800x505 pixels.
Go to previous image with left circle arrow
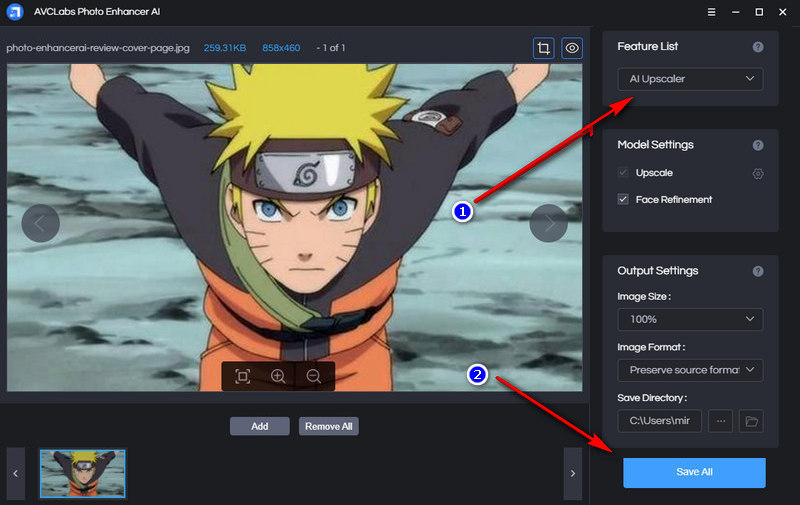(40, 223)
